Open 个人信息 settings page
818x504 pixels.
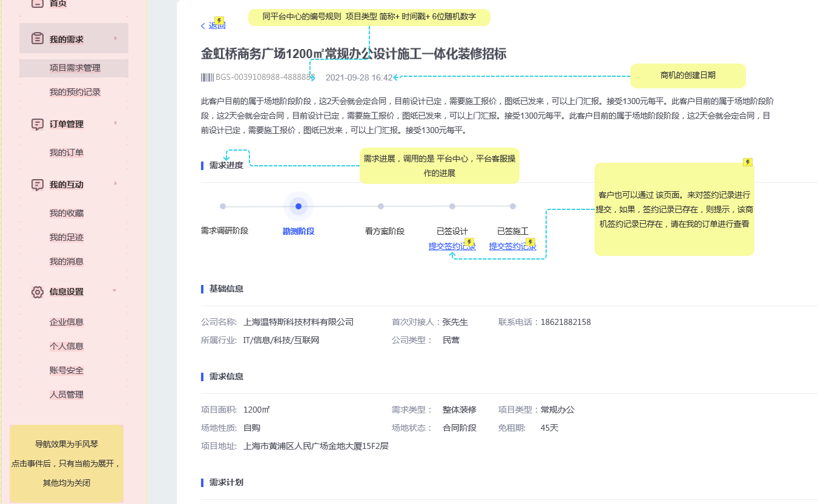click(67, 346)
